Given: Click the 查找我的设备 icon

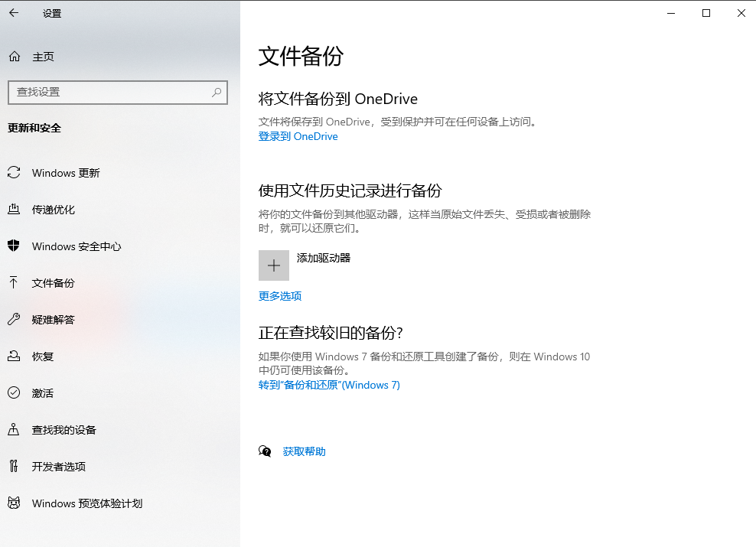Looking at the screenshot, I should point(14,430).
